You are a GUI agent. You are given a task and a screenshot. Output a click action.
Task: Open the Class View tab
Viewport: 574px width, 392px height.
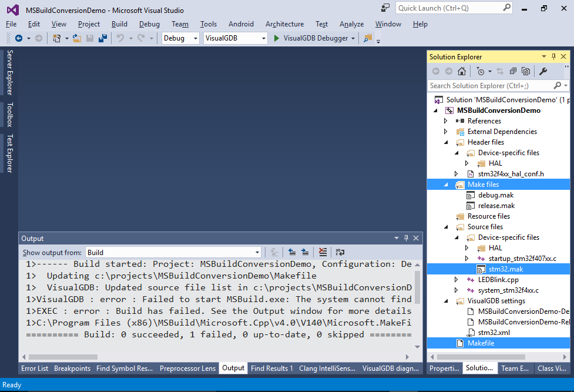[552, 368]
